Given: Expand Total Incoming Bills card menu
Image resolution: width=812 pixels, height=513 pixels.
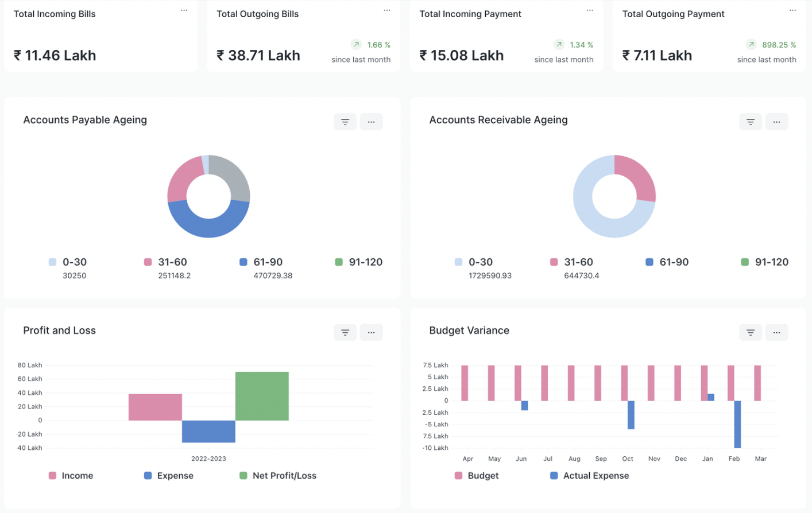Looking at the screenshot, I should pyautogui.click(x=184, y=10).
